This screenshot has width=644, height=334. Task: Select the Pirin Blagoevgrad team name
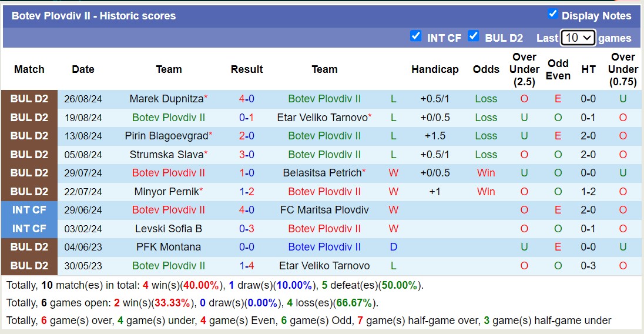(x=166, y=136)
